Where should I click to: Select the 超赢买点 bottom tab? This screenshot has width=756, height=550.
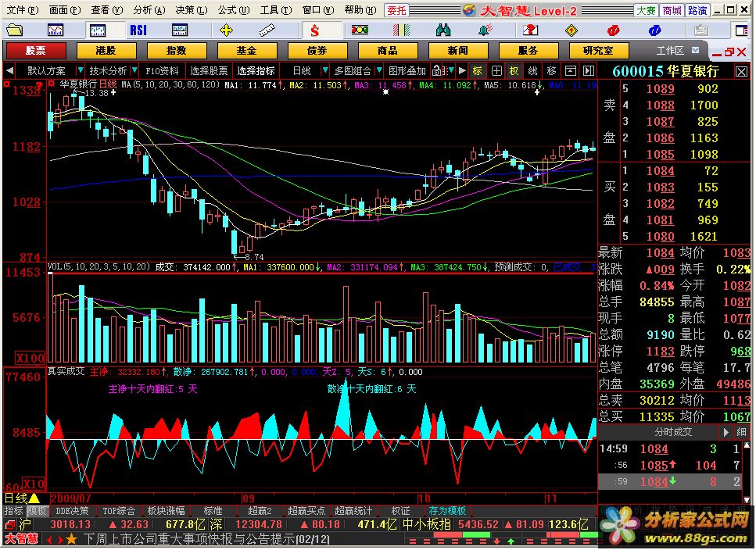click(306, 511)
